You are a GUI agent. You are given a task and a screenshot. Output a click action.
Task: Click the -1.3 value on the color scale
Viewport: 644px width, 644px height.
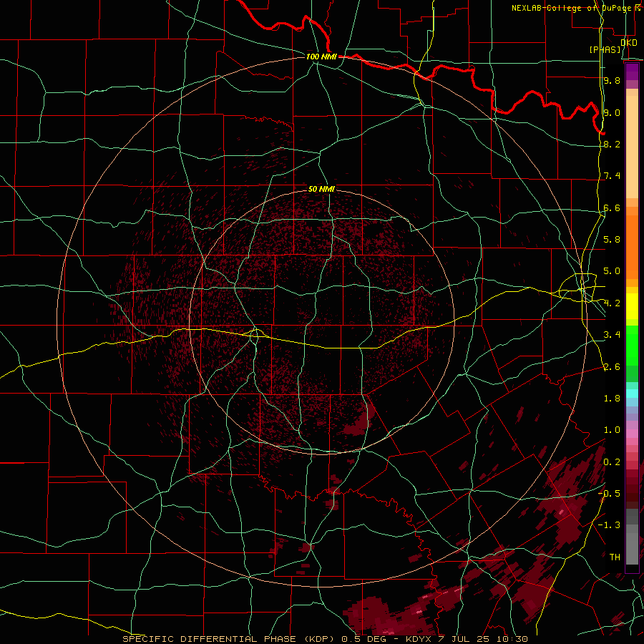click(609, 525)
